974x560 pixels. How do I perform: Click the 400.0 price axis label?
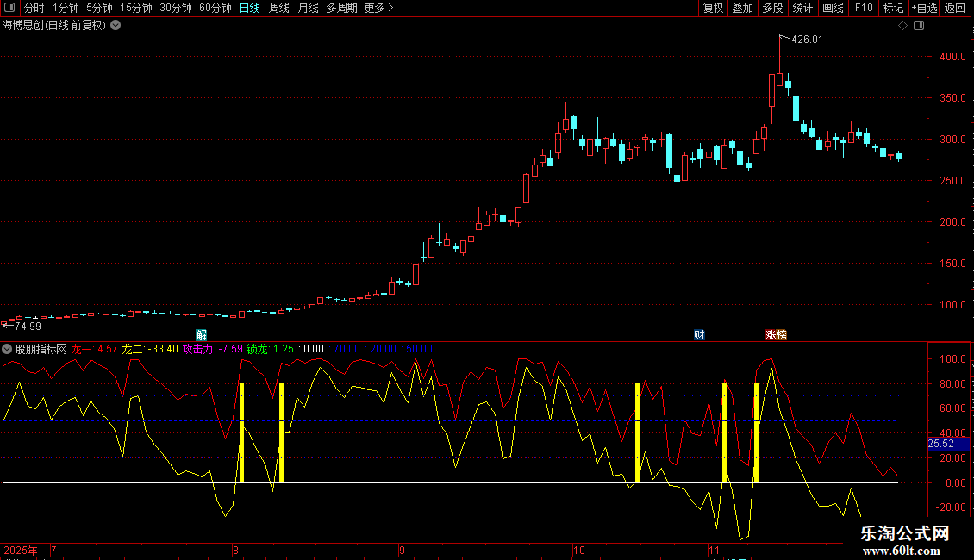click(x=952, y=57)
